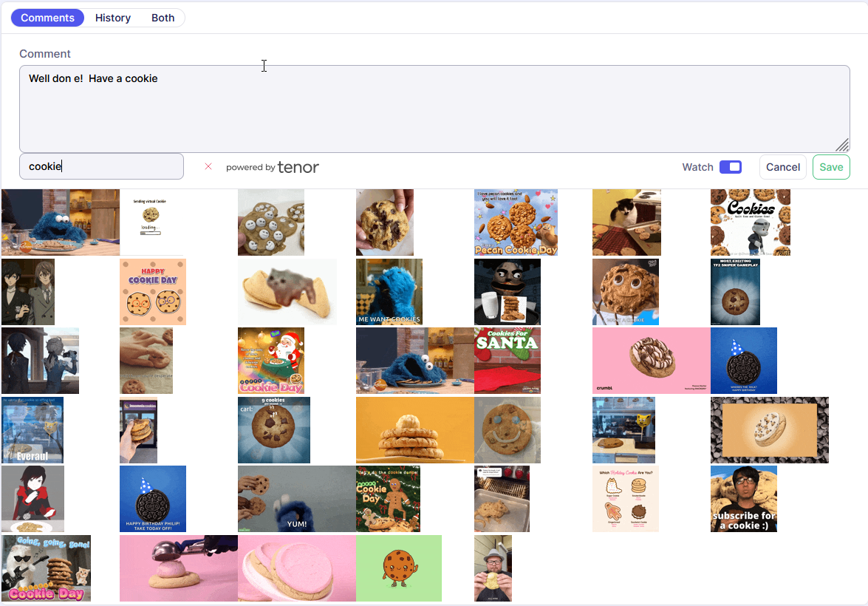Toggle the Watch switch
The image size is (868, 606).
(730, 167)
